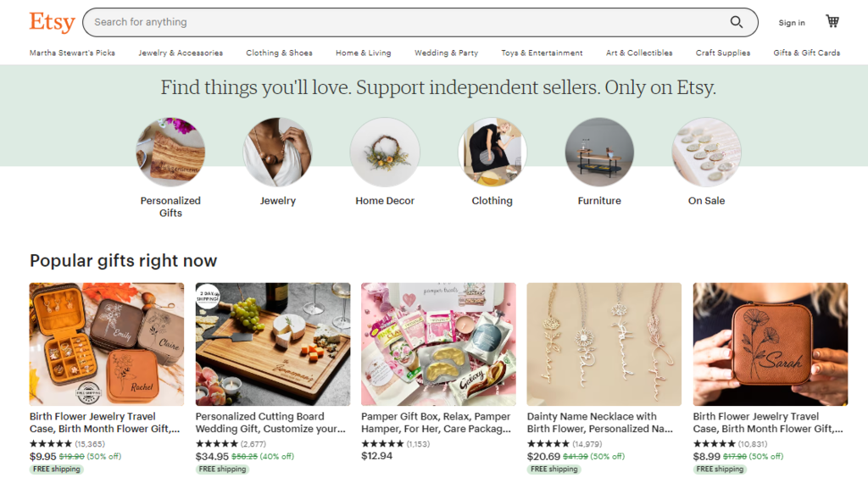Viewport: 868px width, 500px height.
Task: Open the Craft Supplies menu
Action: point(722,53)
